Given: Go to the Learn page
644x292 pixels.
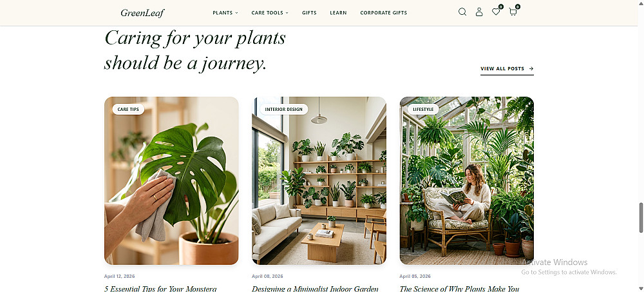Looking at the screenshot, I should click(339, 13).
